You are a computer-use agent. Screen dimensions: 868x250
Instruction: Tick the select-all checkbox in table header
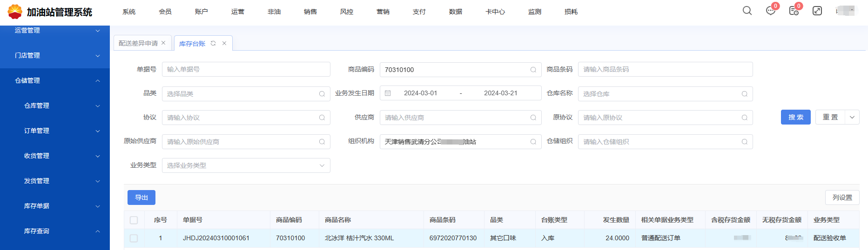point(134,220)
